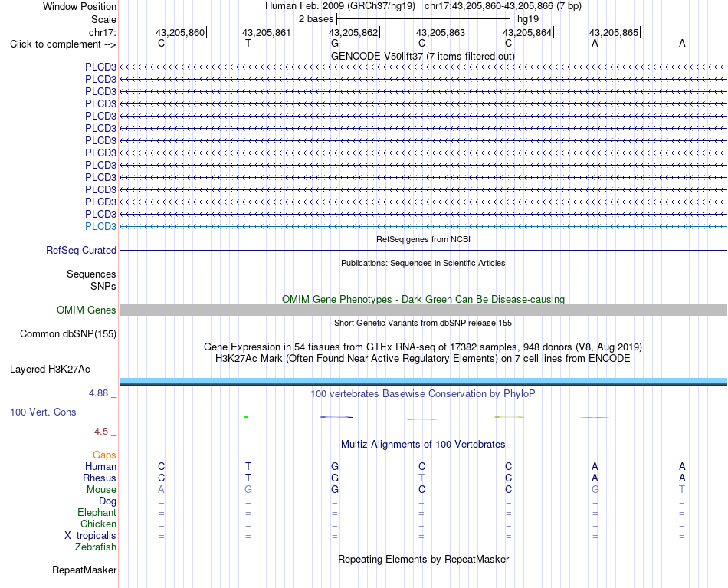Click the light blue PLCD3 transcript label
Viewport: 728px width, 588px height.
click(100, 226)
